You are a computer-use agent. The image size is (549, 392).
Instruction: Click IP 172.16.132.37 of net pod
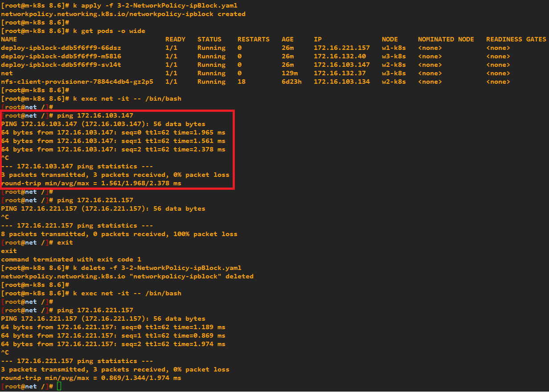coord(340,73)
